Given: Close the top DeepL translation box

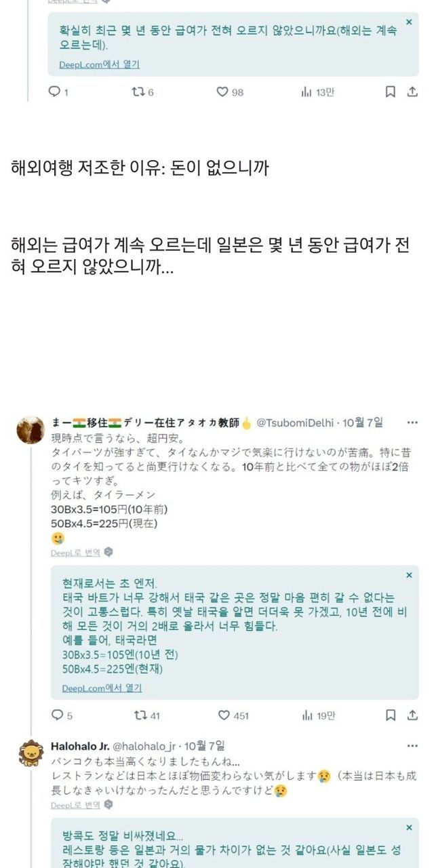Looking at the screenshot, I should point(409,22).
